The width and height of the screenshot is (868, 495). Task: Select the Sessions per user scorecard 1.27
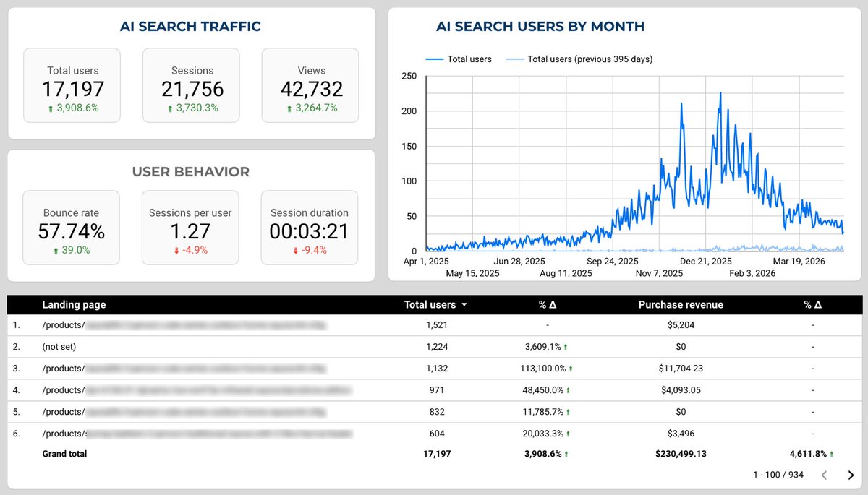(x=190, y=227)
